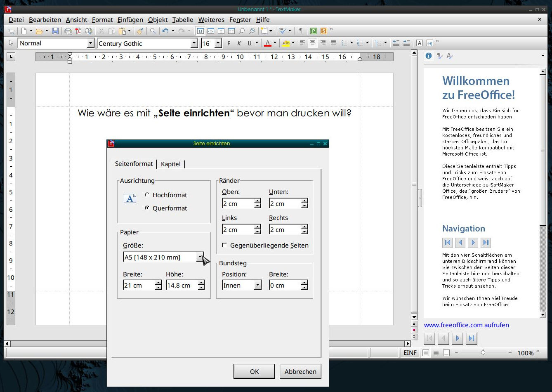Click the shopping cart toolbar icon
The height and width of the screenshot is (392, 552).
(x=11, y=31)
